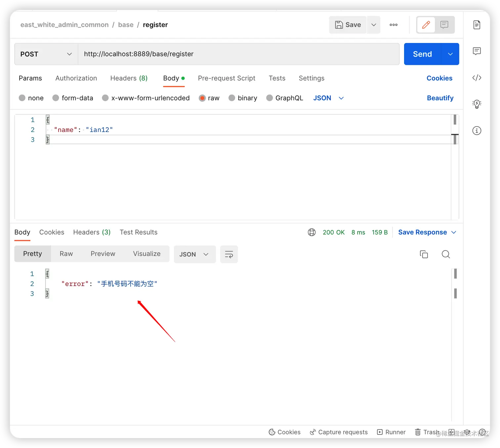Open the east_white_admin_common collection breadcrumb
This screenshot has height=448, width=500.
click(64, 25)
